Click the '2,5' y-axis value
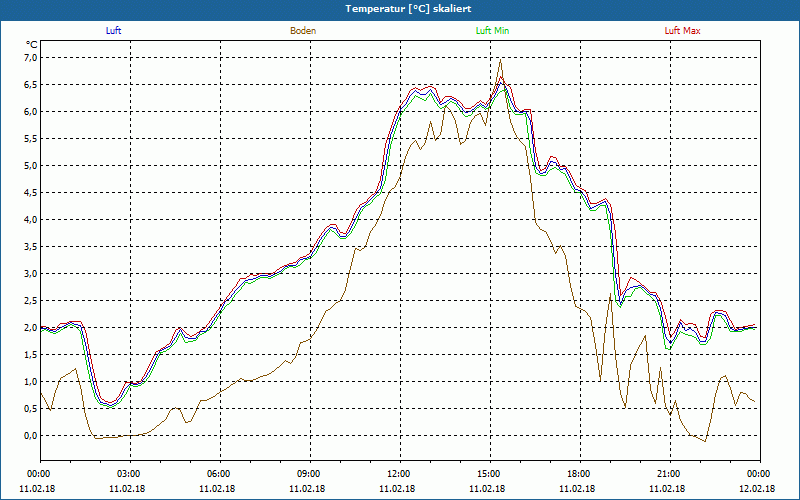 [31, 301]
